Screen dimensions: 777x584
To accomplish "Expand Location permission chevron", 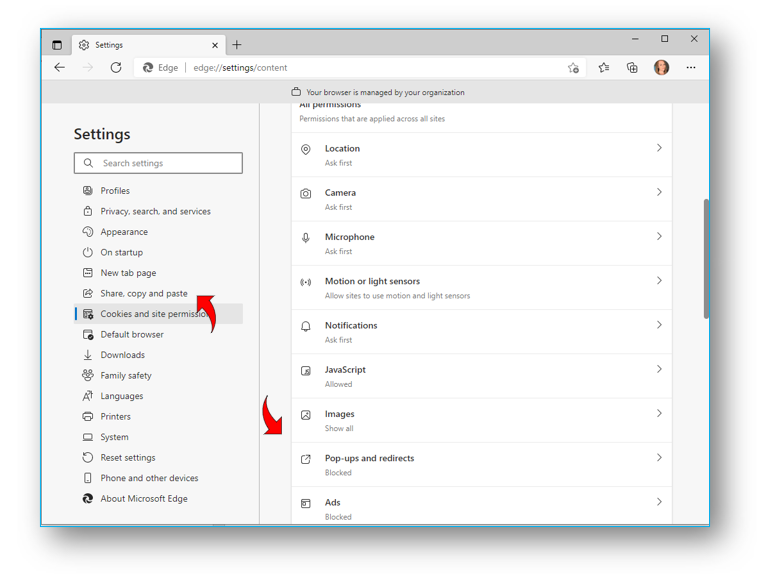I will 659,148.
